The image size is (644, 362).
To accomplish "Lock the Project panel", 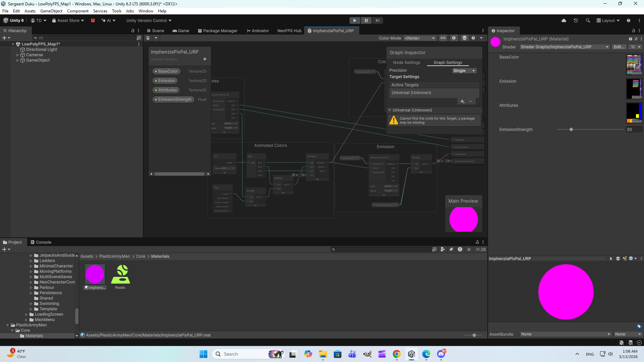I will tap(477, 242).
